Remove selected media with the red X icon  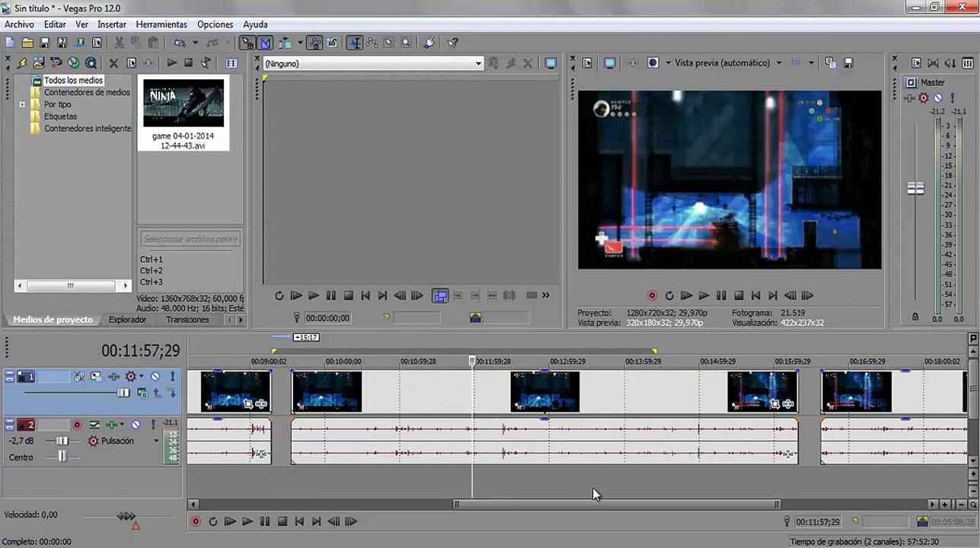coord(114,63)
